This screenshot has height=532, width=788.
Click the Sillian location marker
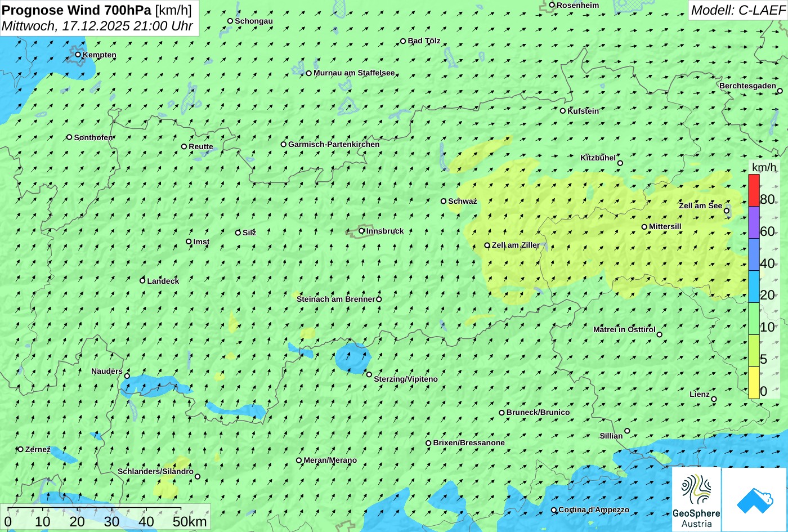coord(627,431)
